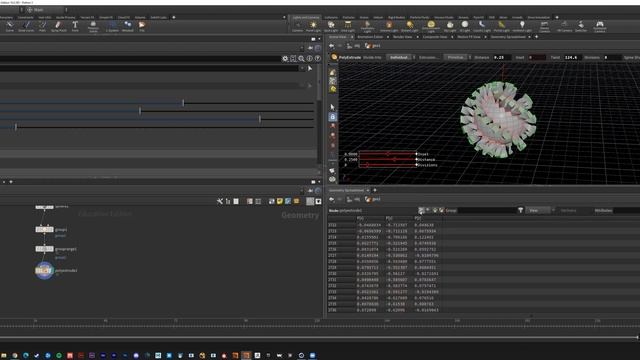The width and height of the screenshot is (640, 360).
Task: Adjust the viewport Inset HUD slider
Action: [387, 154]
